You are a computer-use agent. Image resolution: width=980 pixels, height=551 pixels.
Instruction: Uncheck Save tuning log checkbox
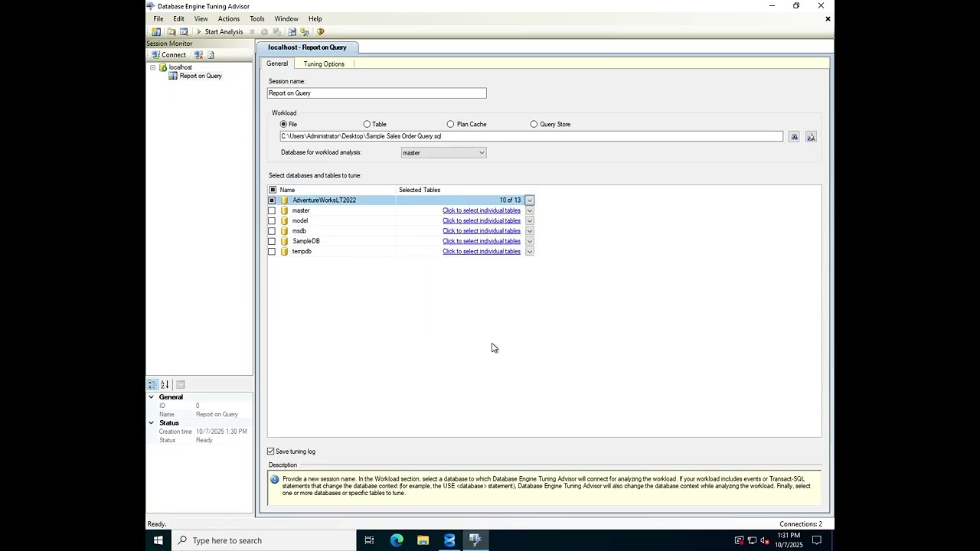(270, 452)
